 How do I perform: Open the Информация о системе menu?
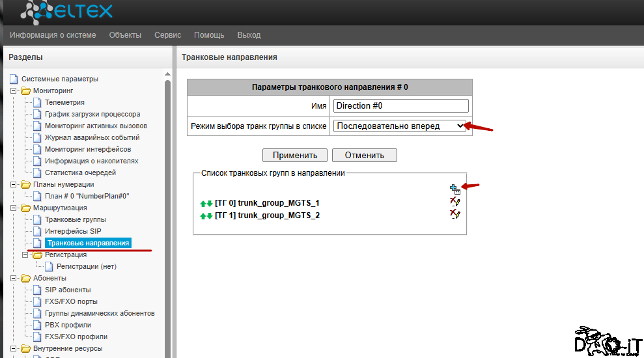pos(53,35)
